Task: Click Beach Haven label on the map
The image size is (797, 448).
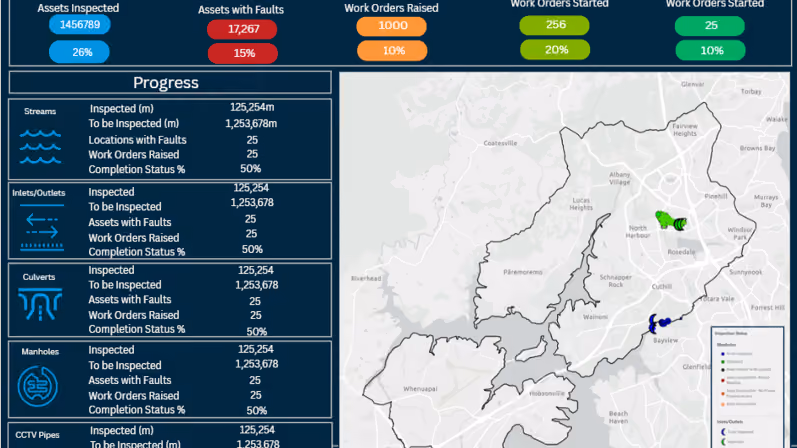Action: click(x=619, y=417)
